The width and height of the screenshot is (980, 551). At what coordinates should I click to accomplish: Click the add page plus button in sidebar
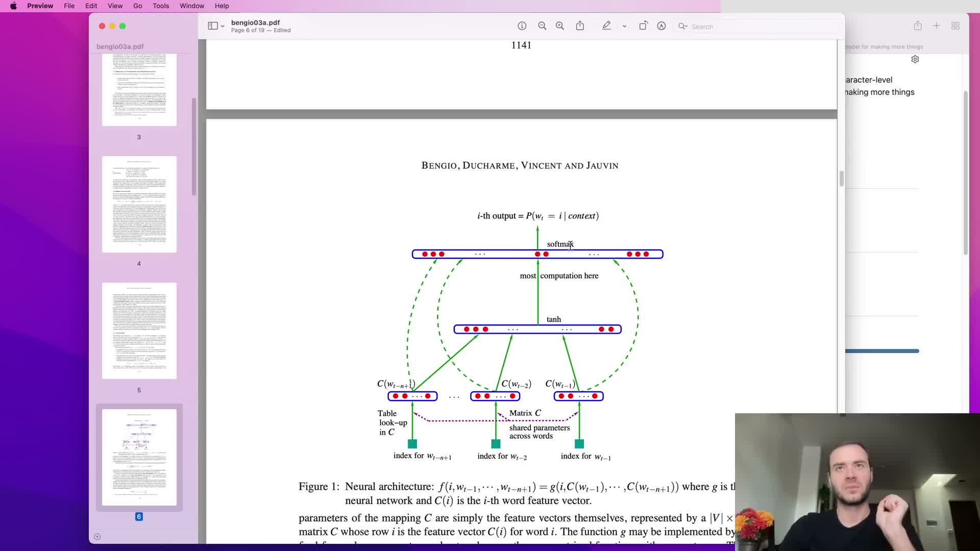(x=97, y=537)
